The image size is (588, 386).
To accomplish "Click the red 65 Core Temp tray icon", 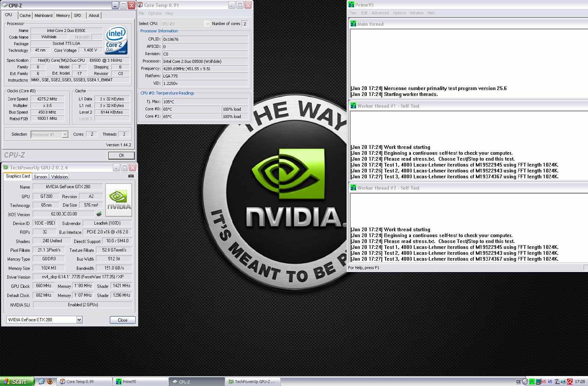I will coord(544,382).
